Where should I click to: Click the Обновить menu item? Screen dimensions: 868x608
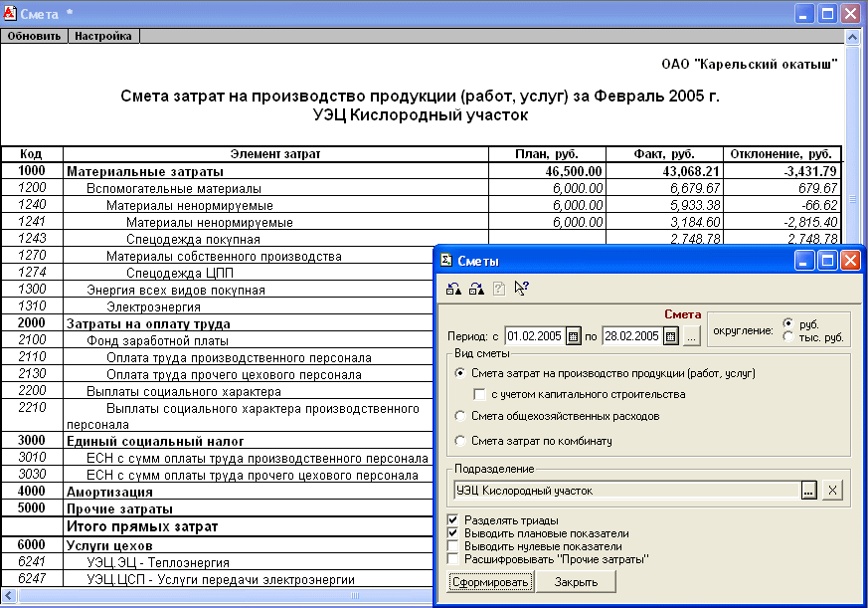(35, 36)
